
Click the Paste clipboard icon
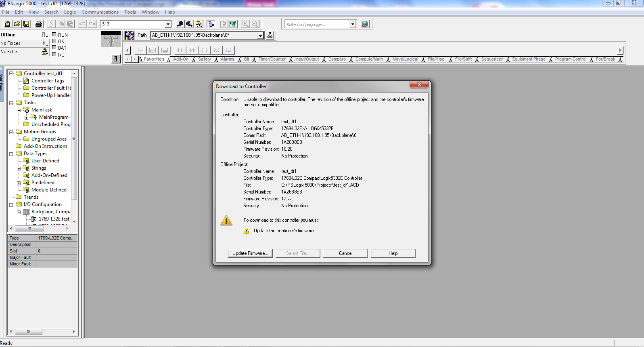70,24
